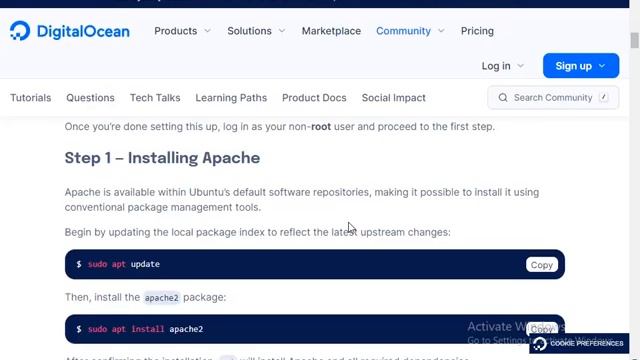Click the Log in chevron arrow

point(520,66)
